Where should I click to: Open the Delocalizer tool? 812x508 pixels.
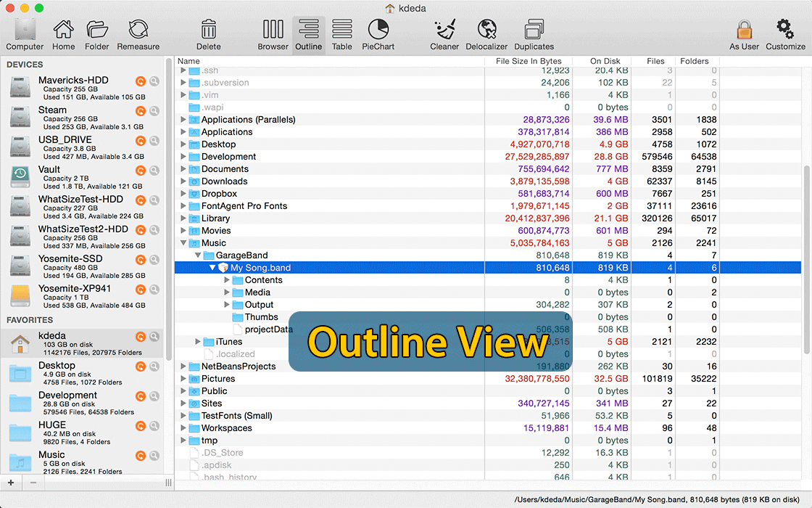(486, 33)
